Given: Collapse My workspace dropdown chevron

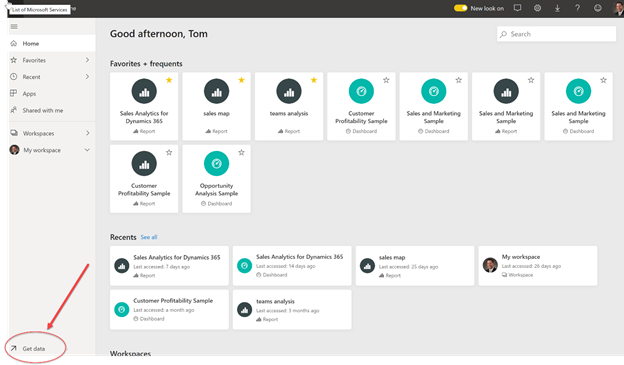Looking at the screenshot, I should point(87,150).
